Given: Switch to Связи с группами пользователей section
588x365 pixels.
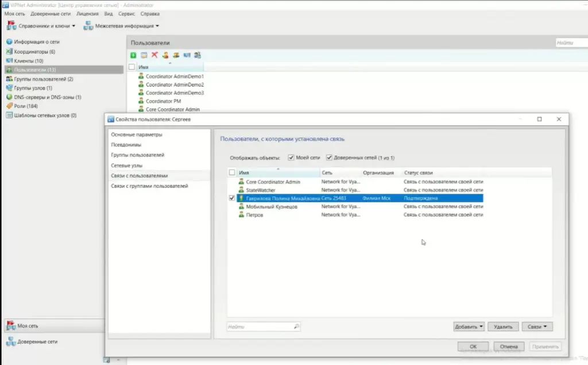Looking at the screenshot, I should click(x=149, y=186).
